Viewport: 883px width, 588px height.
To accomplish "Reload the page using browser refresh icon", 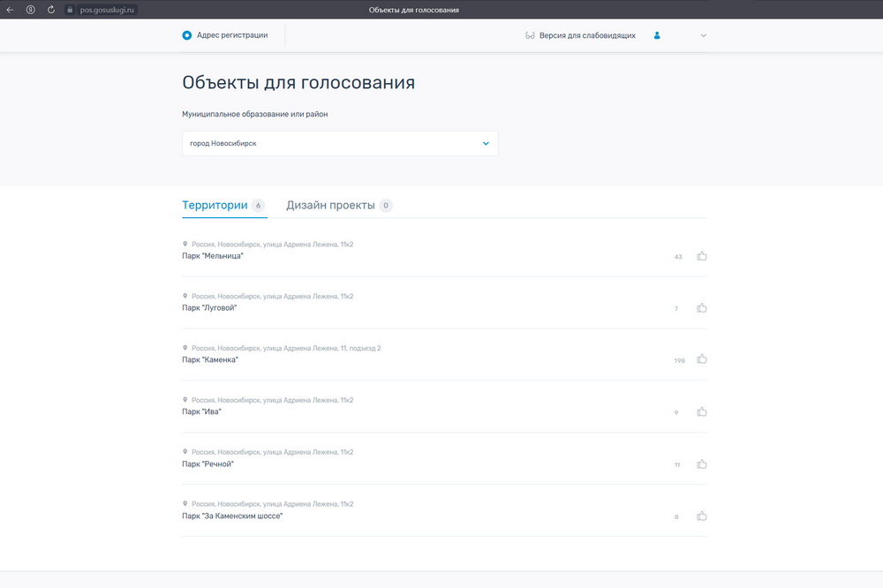I will [x=51, y=10].
